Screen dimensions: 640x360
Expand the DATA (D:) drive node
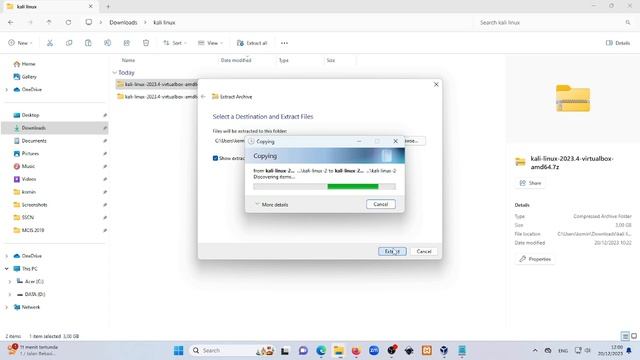tap(10, 294)
